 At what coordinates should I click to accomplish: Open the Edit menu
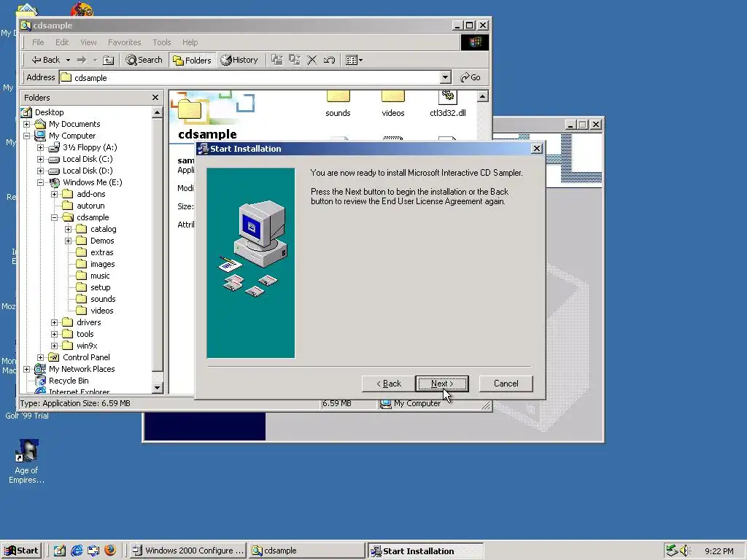pos(62,42)
